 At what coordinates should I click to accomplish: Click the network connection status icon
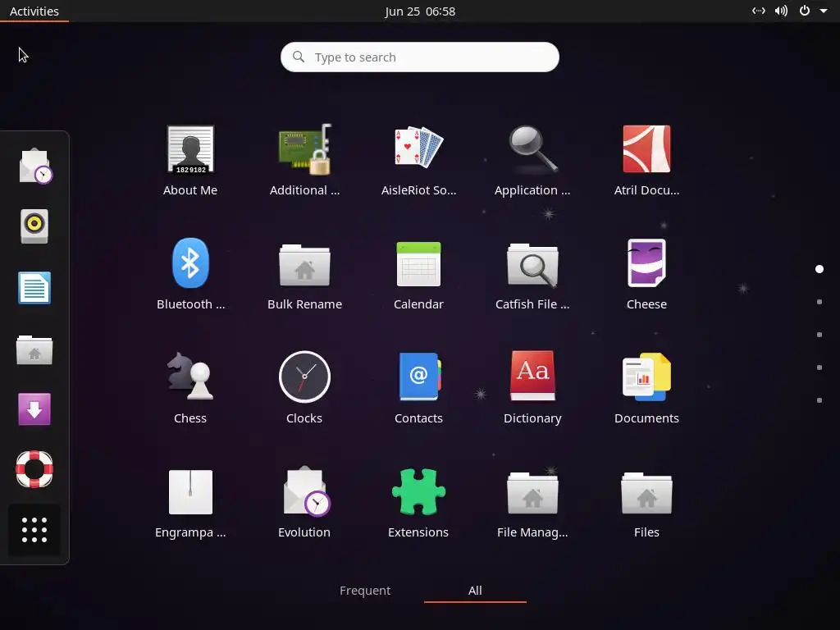[759, 11]
